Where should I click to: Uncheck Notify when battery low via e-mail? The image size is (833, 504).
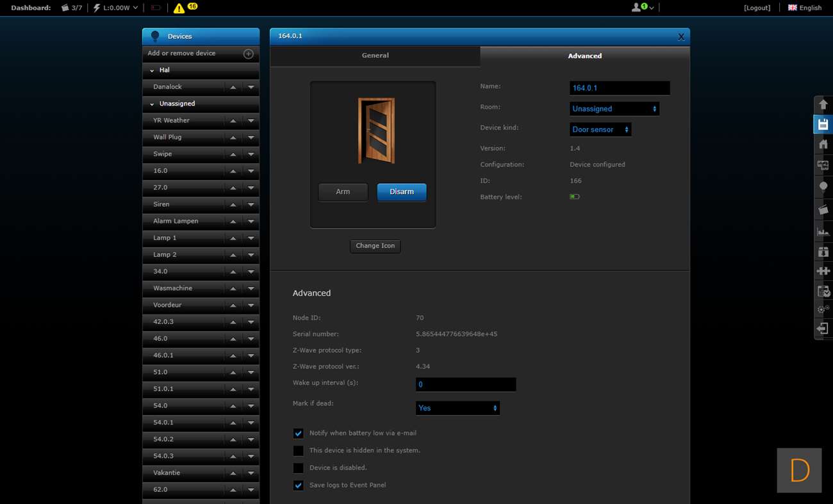tap(298, 434)
